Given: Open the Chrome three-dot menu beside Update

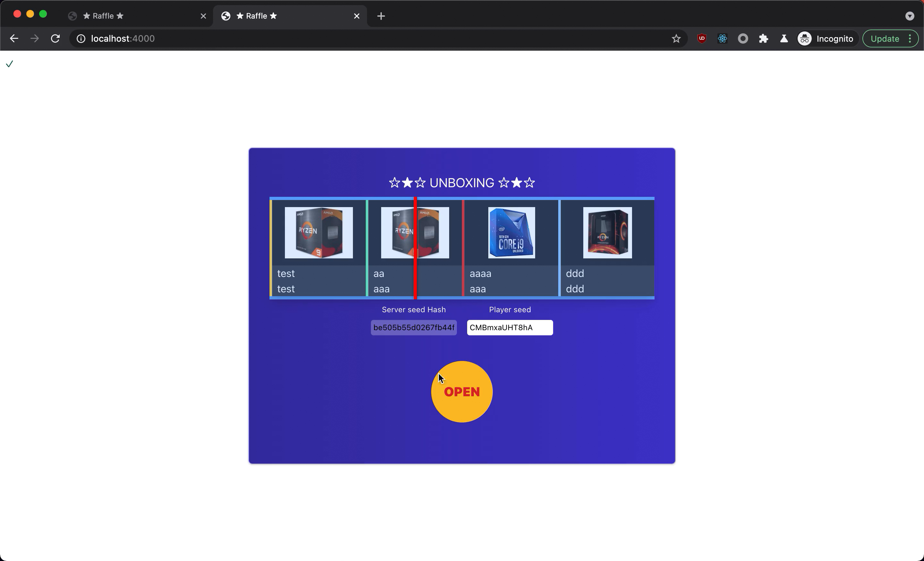Looking at the screenshot, I should (910, 38).
